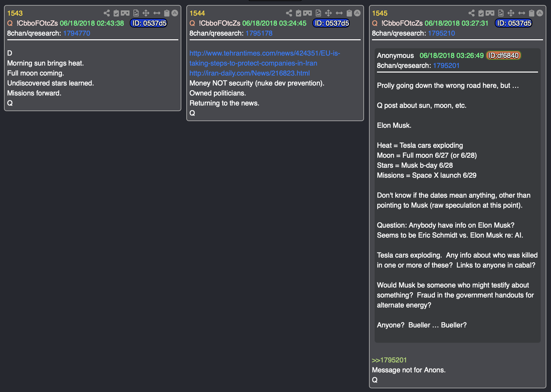Click the orange ID:df6840 badge

503,56
